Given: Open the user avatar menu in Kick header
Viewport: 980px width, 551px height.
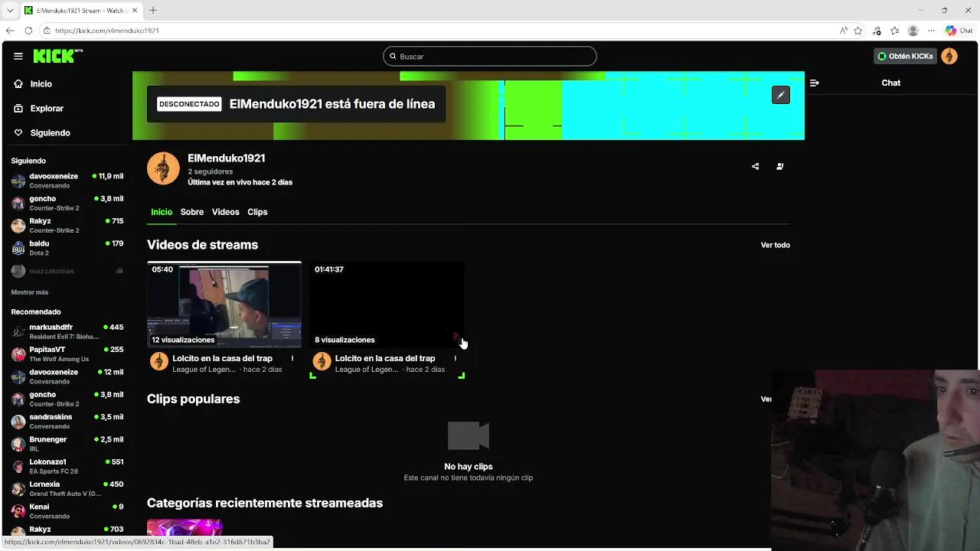Looking at the screenshot, I should pyautogui.click(x=949, y=56).
